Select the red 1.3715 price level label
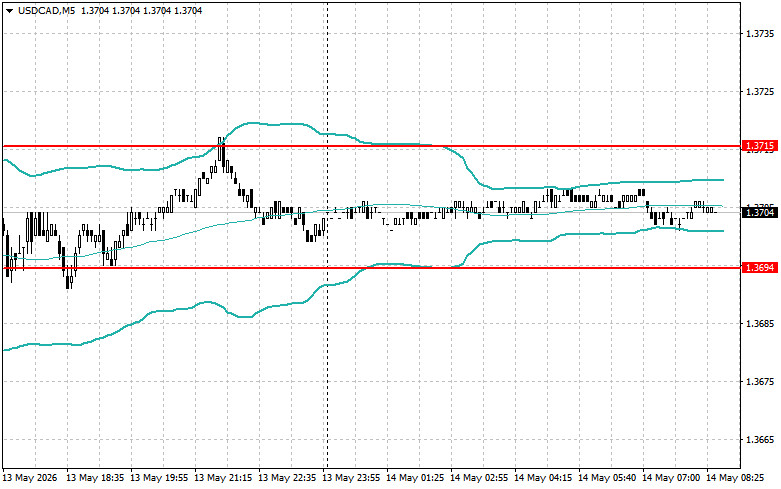Image resolution: width=781 pixels, height=489 pixels. coord(760,146)
